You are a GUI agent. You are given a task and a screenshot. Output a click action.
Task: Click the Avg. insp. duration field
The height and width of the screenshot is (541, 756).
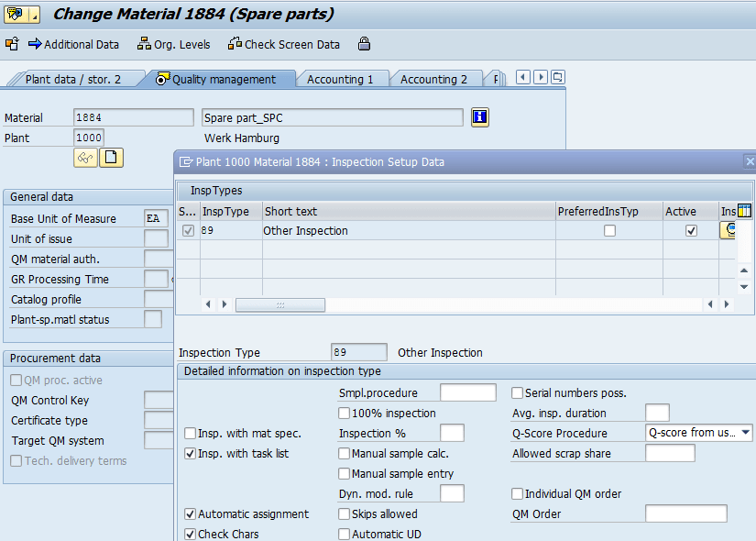point(657,413)
